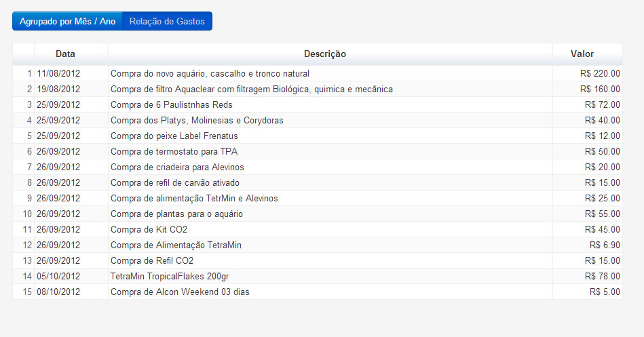
Task: Select row 'Compra do novo aquário, cascalho e tronco natural'
Action: pos(318,74)
